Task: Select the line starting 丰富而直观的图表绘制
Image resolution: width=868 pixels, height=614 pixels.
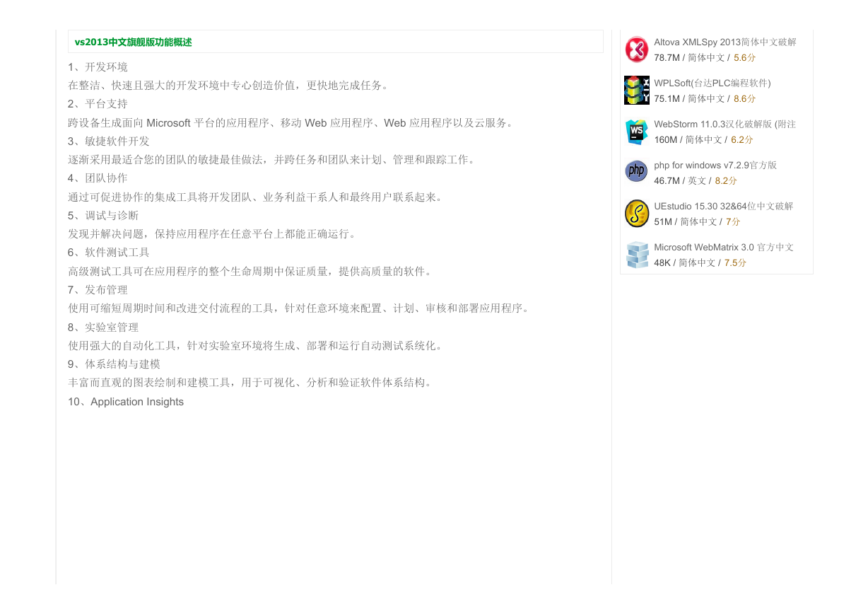Action: (250, 383)
